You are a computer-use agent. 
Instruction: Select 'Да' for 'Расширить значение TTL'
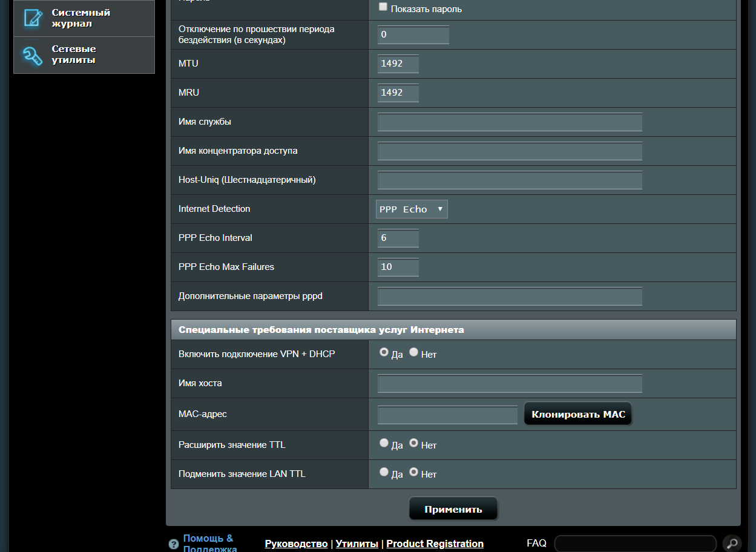pyautogui.click(x=384, y=443)
